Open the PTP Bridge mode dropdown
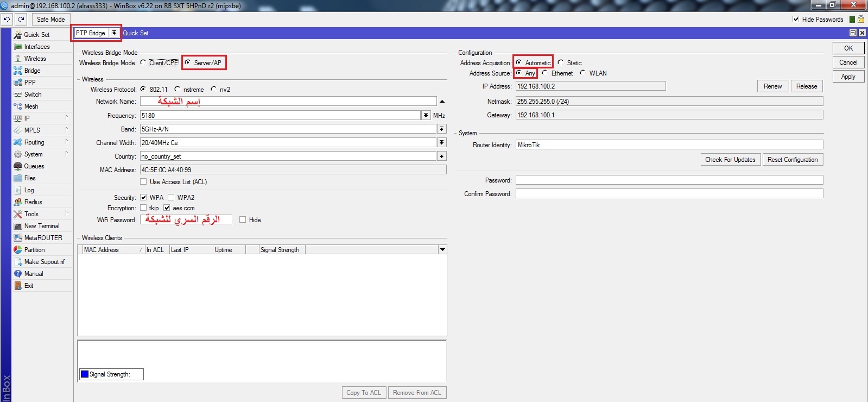 (114, 33)
